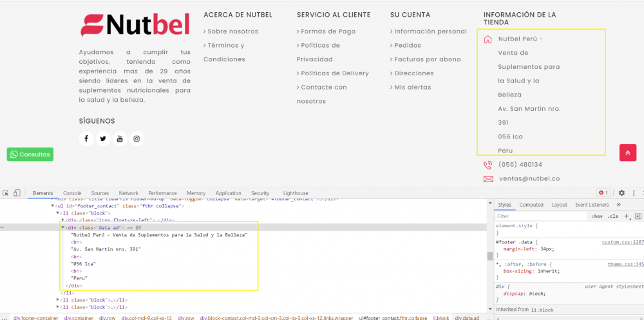The width and height of the screenshot is (644, 320).
Task: Click the Nutbel logo
Action: 135,24
